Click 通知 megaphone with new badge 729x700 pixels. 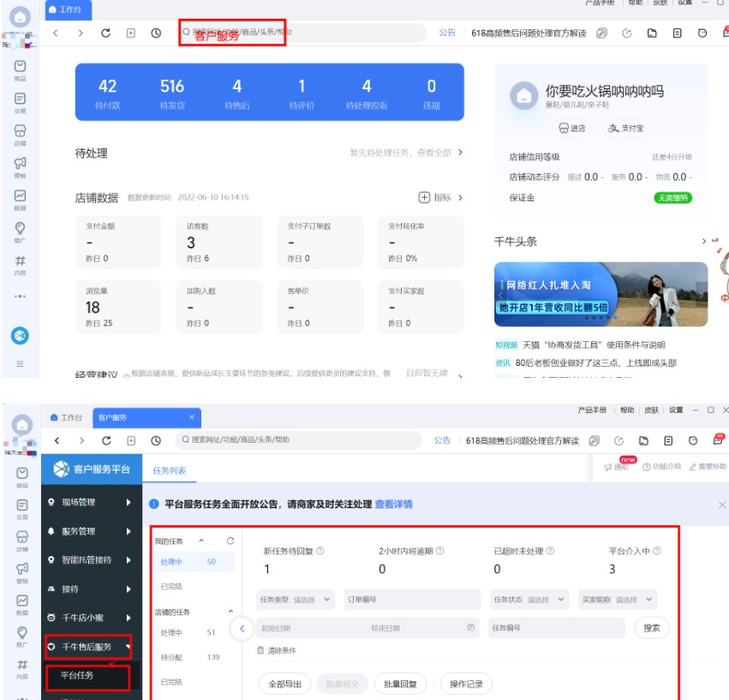[x=616, y=466]
